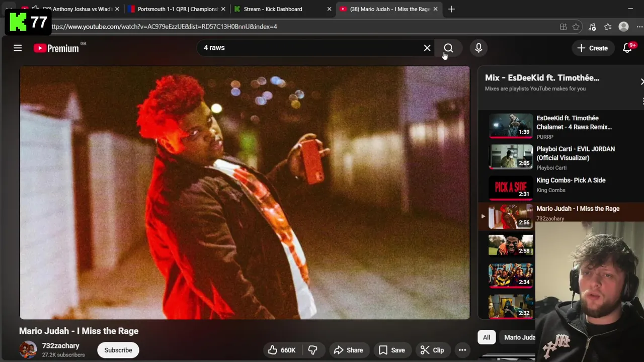
Task: Play EsDeeKid ft. Timothée Chalamet 4 Raws Remix
Action: coord(561,126)
